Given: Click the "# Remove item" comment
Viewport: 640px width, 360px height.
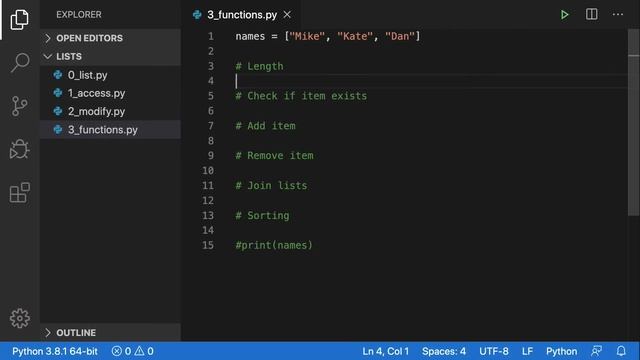Looking at the screenshot, I should click(274, 156).
